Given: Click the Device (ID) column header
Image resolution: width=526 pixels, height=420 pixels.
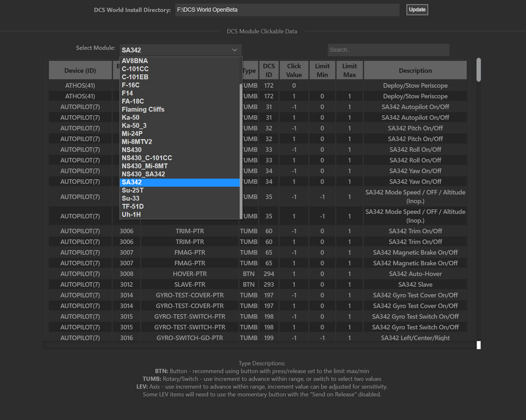Looking at the screenshot, I should 80,70.
